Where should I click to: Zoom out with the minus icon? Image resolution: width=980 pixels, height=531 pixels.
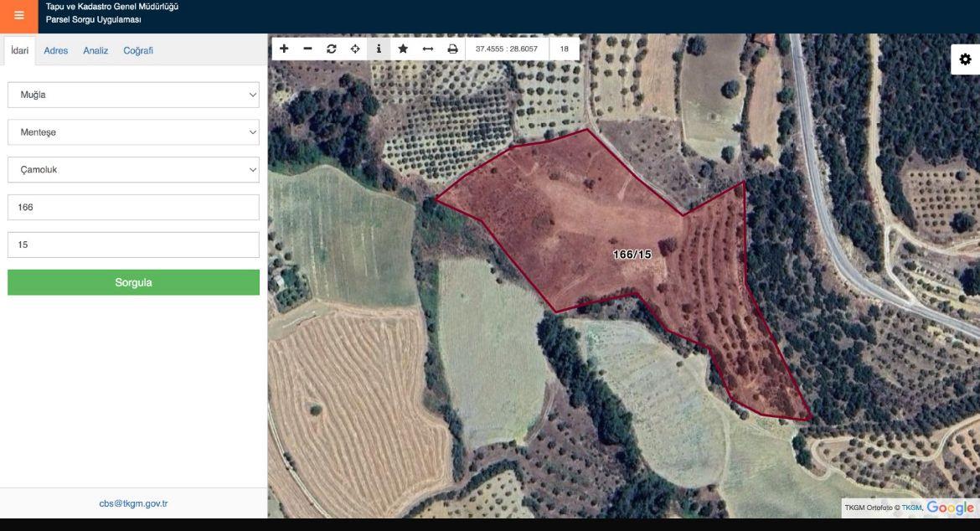click(x=307, y=49)
